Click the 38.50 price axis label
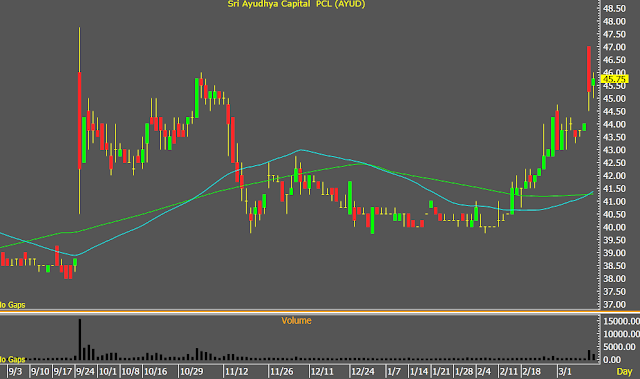 click(614, 266)
